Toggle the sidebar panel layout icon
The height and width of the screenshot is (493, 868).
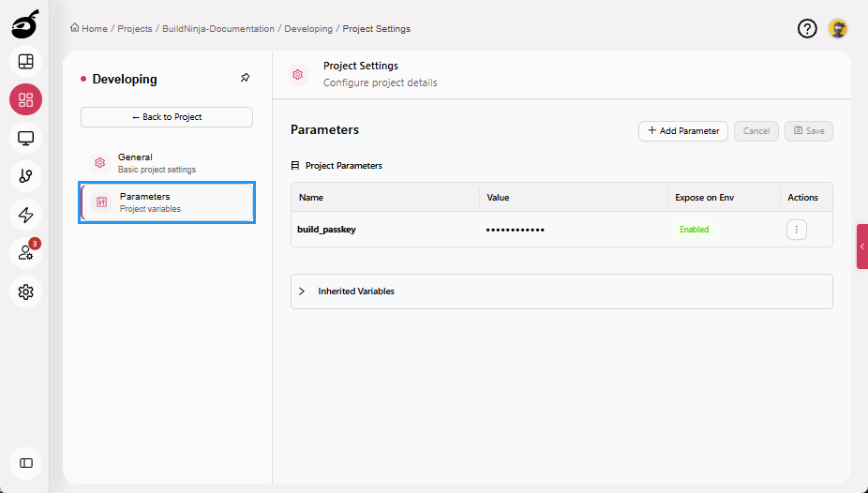[x=25, y=463]
